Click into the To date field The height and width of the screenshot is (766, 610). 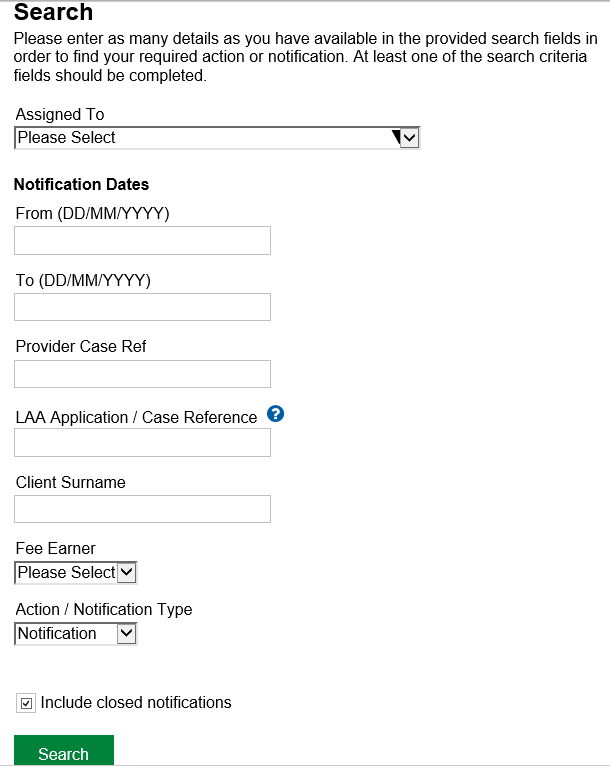(x=142, y=307)
